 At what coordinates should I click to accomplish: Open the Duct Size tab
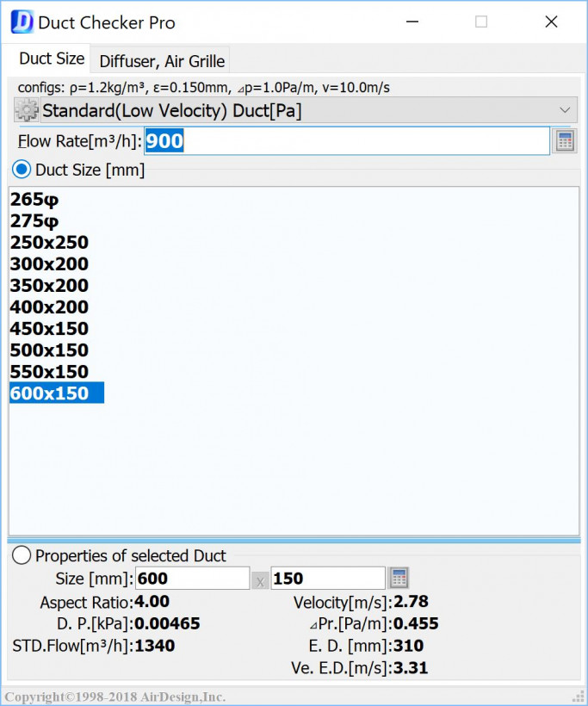tap(52, 59)
